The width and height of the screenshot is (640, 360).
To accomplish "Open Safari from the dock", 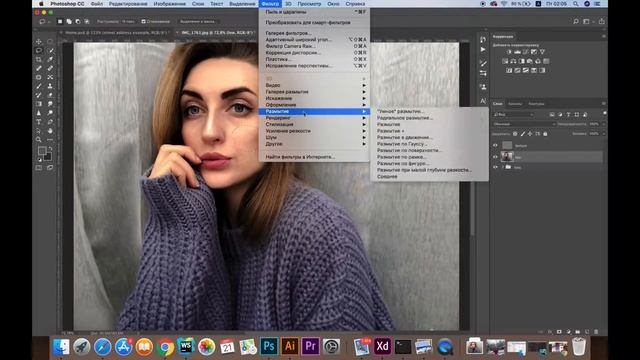I will click(102, 347).
